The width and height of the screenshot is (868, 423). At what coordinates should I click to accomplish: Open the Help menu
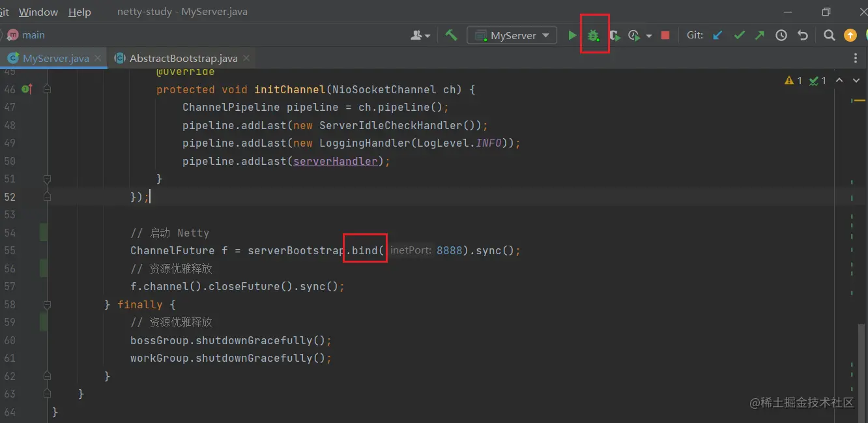pos(80,12)
